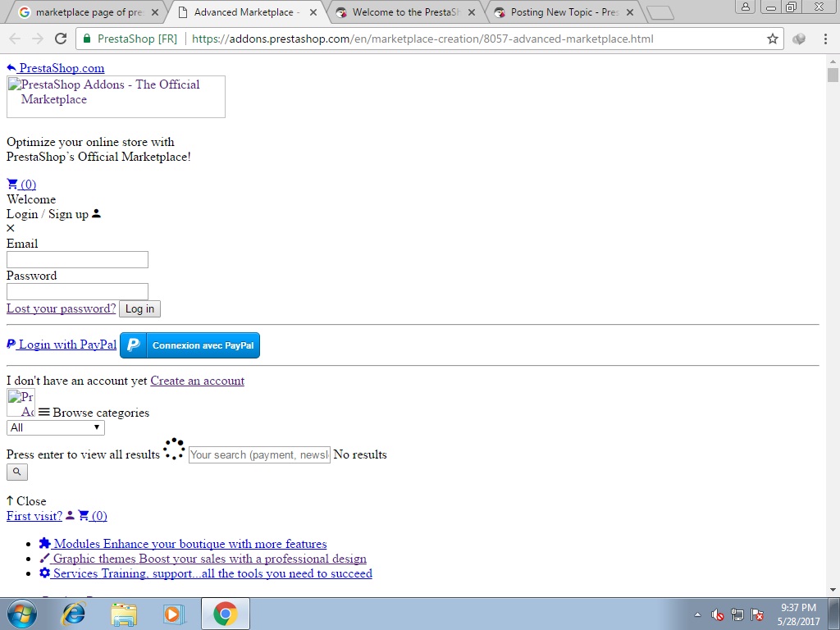Click the Log in button
The width and height of the screenshot is (840, 630).
(x=139, y=308)
